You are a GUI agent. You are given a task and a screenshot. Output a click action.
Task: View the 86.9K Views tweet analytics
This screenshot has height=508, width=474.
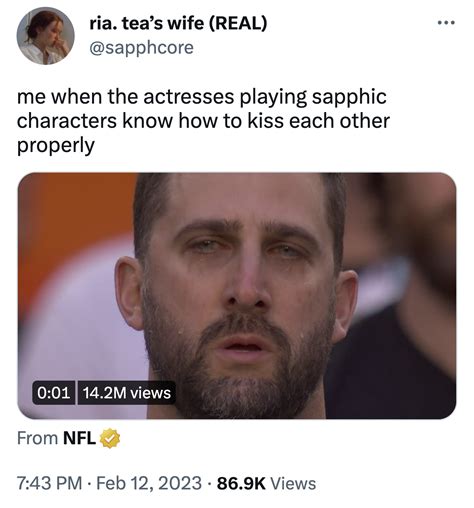click(x=266, y=483)
